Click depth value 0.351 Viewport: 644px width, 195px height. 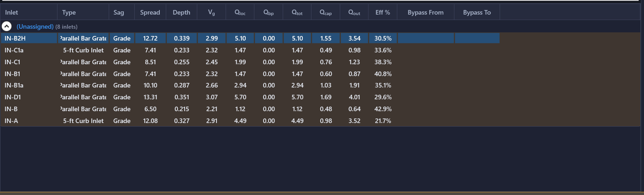pyautogui.click(x=181, y=97)
